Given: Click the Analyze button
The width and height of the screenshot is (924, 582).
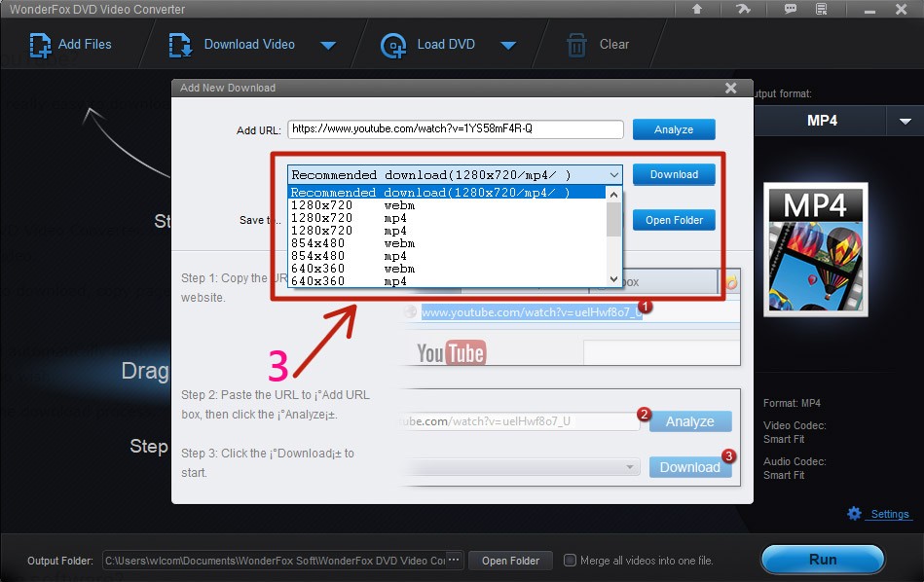Looking at the screenshot, I should coord(674,128).
